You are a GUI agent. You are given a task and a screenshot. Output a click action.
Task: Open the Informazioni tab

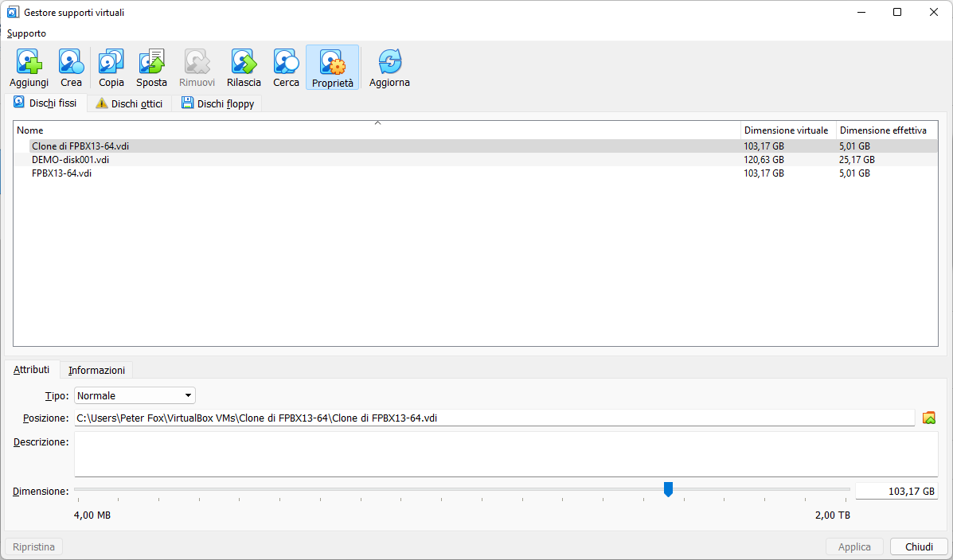(x=96, y=370)
